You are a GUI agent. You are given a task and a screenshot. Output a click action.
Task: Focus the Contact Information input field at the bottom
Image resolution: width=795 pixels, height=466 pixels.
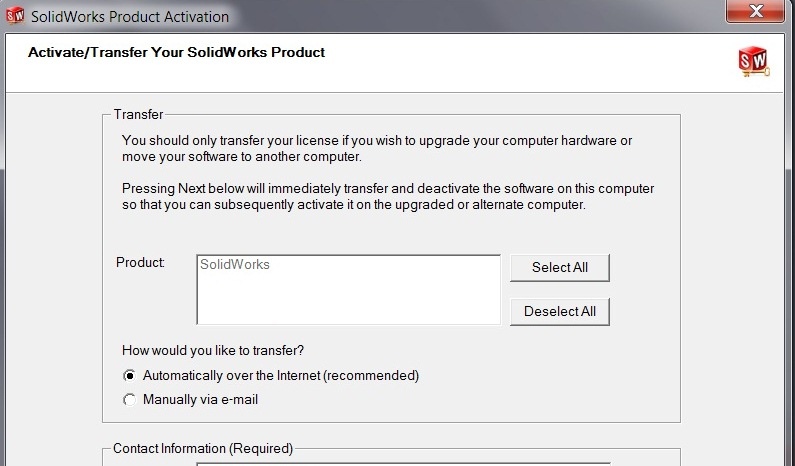click(x=404, y=464)
